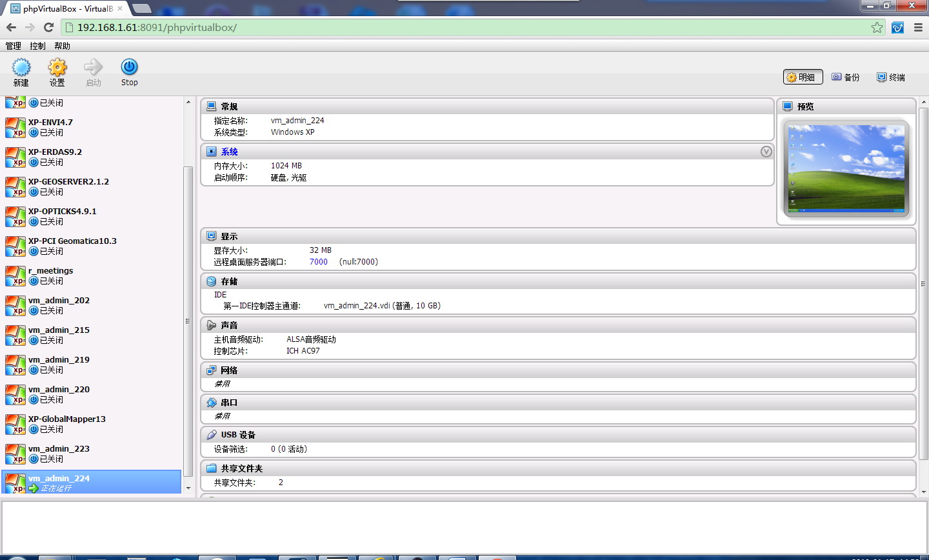Click 串口 serial port section icon
Image resolution: width=929 pixels, height=560 pixels.
(x=212, y=403)
